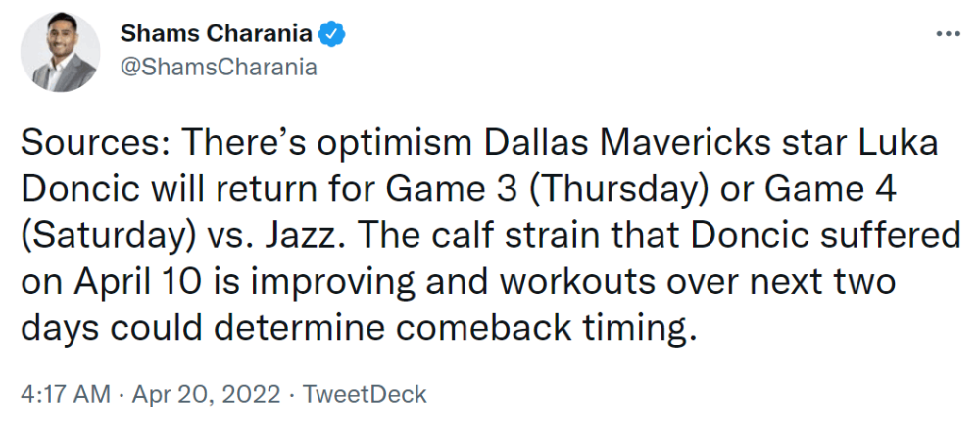The image size is (980, 431).
Task: Click the blue verified badge
Action: pyautogui.click(x=332, y=33)
